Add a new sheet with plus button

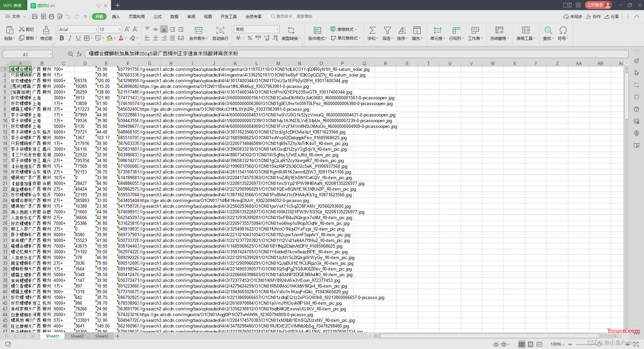click(x=118, y=336)
